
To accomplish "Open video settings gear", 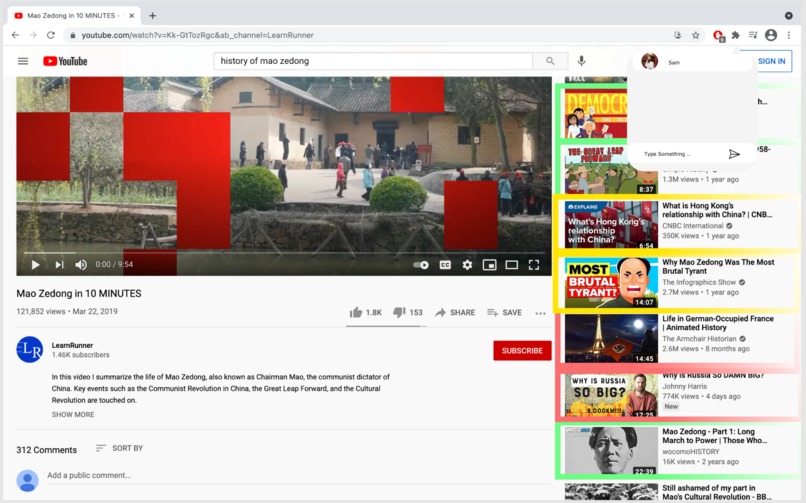I will pos(467,265).
